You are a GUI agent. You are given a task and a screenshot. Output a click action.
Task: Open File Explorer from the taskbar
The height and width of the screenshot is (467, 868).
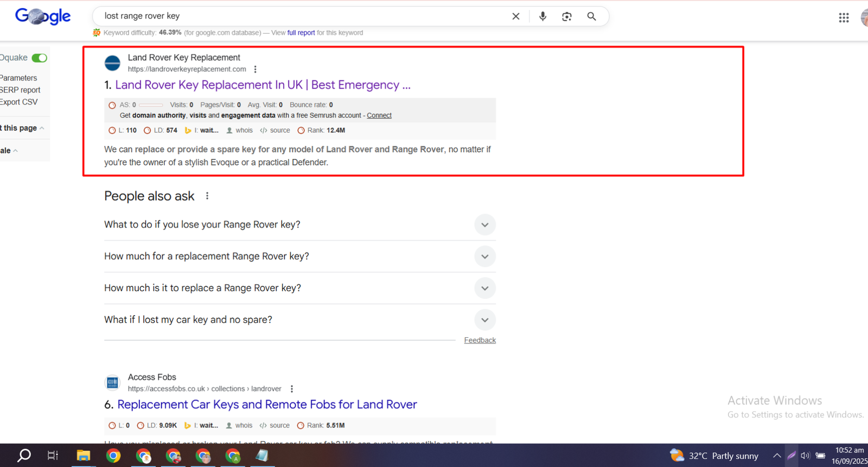(83, 456)
